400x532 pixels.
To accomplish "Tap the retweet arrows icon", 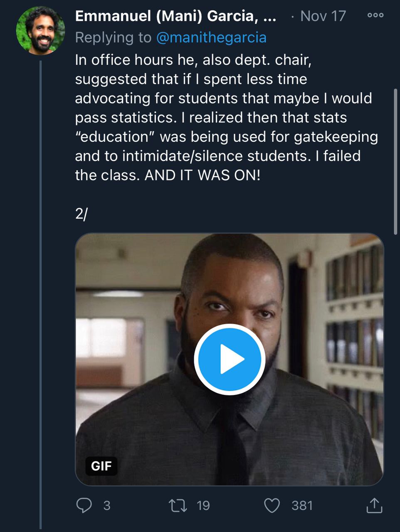I will pyautogui.click(x=178, y=505).
